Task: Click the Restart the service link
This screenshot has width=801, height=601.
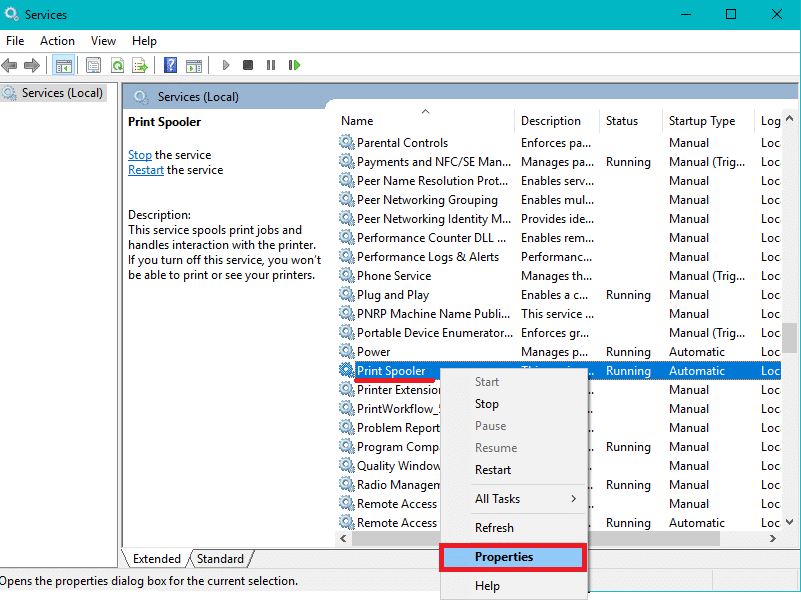Action: (x=146, y=170)
